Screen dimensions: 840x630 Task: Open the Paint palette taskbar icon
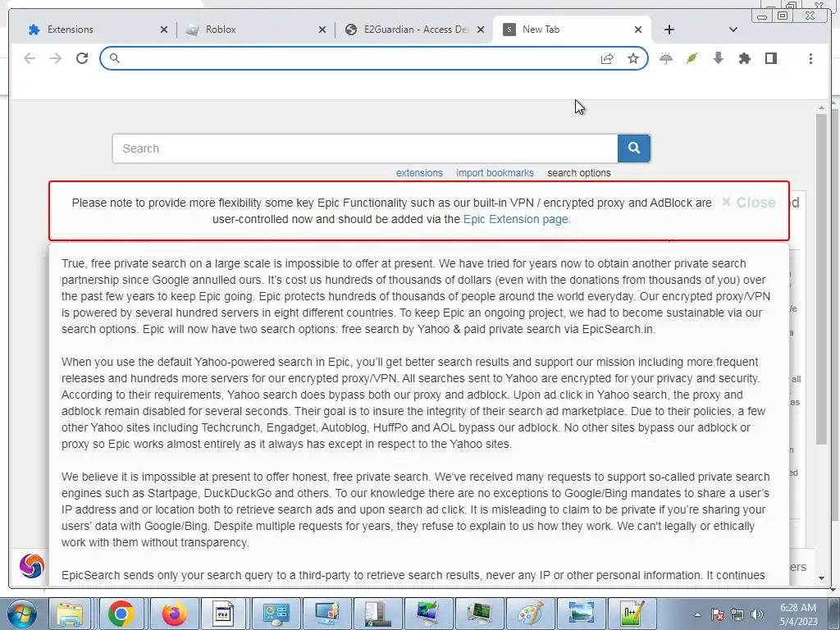pos(530,614)
